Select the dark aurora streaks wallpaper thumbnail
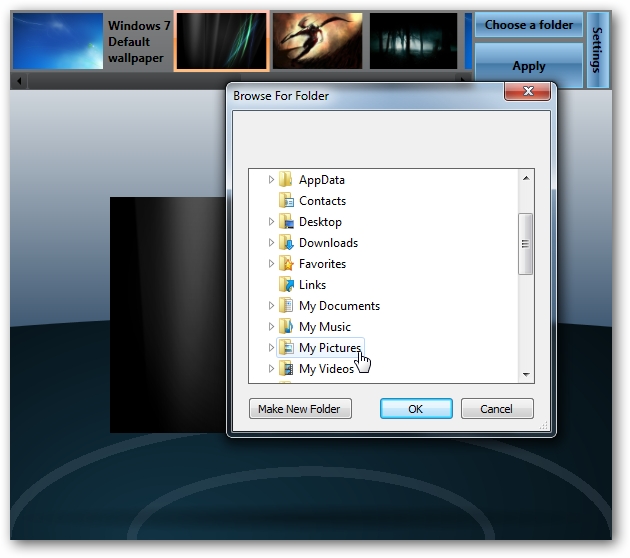This screenshot has height=558, width=630. (x=221, y=41)
